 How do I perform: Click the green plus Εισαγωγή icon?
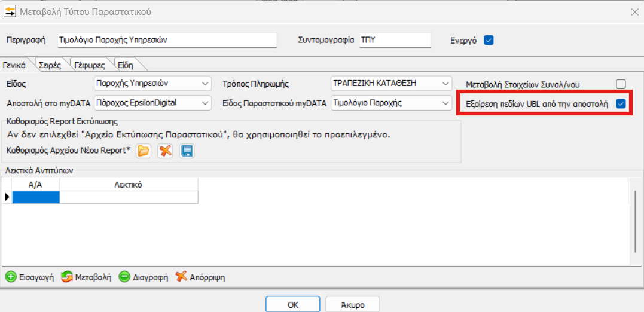pos(11,277)
